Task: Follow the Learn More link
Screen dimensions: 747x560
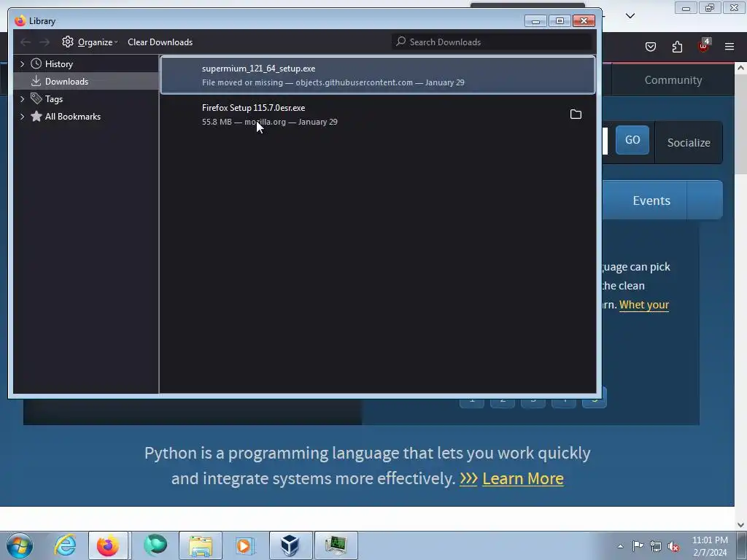Action: (x=522, y=478)
